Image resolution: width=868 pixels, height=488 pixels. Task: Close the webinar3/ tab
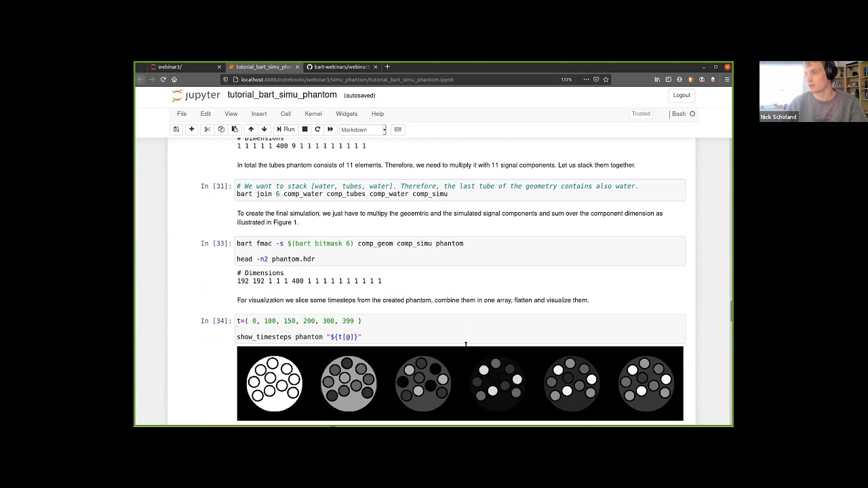219,67
